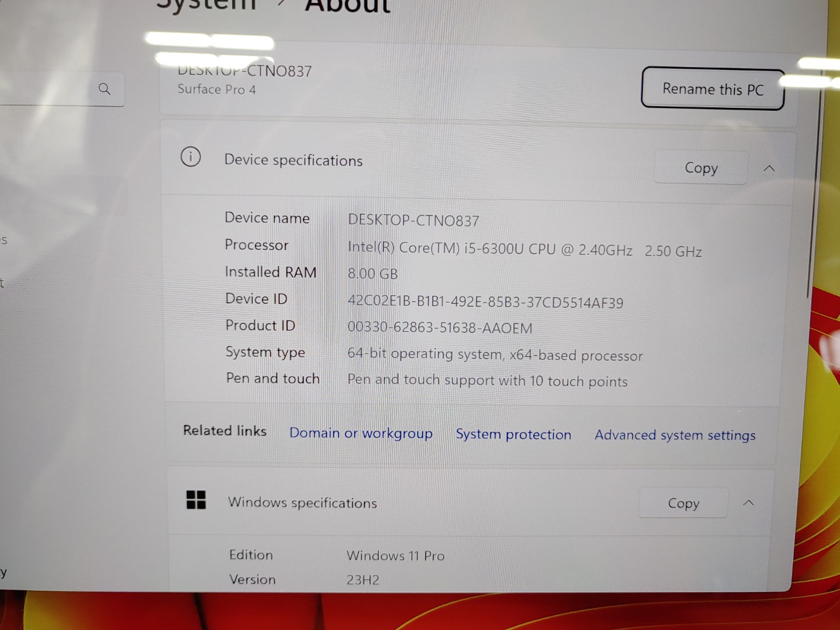
Task: Click the Pen and touch label
Action: coord(273,379)
